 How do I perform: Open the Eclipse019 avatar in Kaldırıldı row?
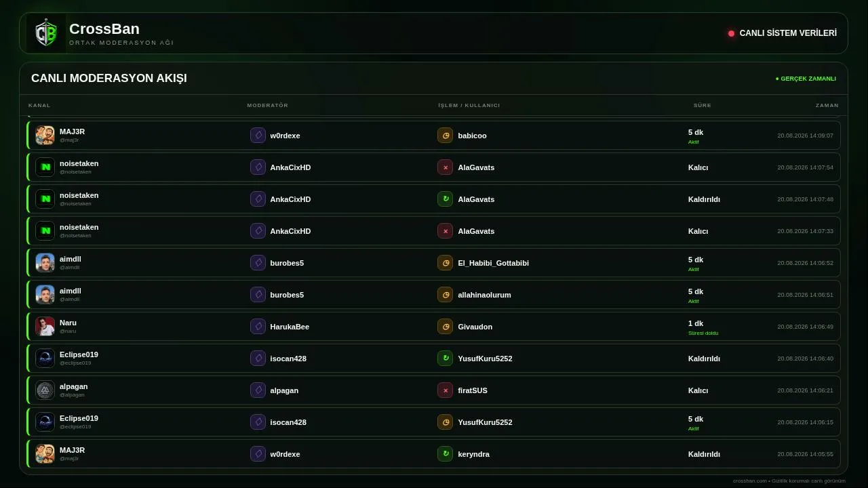[45, 359]
